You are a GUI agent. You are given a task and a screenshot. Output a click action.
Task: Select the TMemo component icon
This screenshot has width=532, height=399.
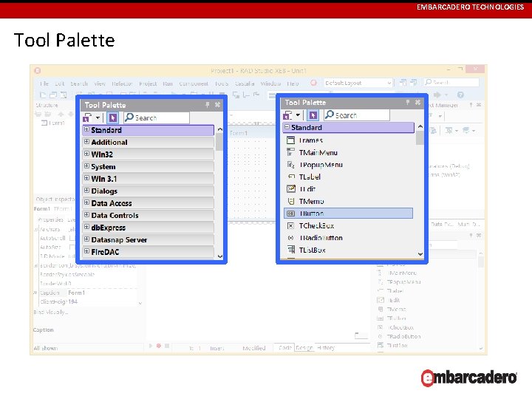coord(291,201)
